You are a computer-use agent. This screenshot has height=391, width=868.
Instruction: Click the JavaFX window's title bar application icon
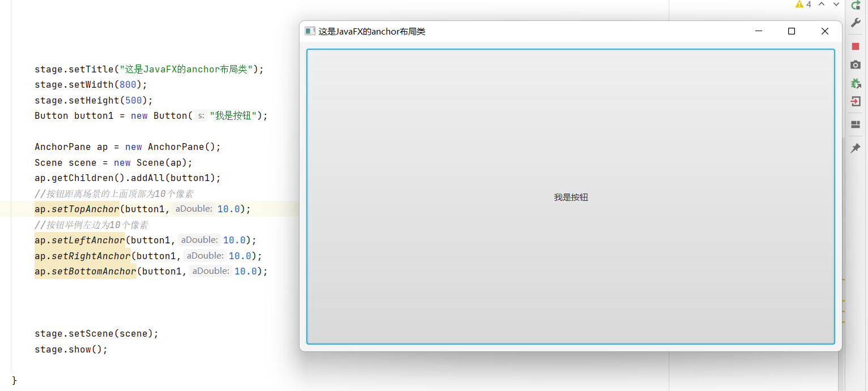coord(310,31)
